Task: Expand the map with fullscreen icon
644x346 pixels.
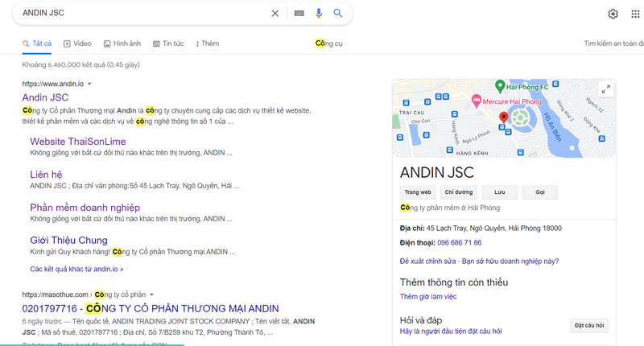Action: [x=604, y=89]
